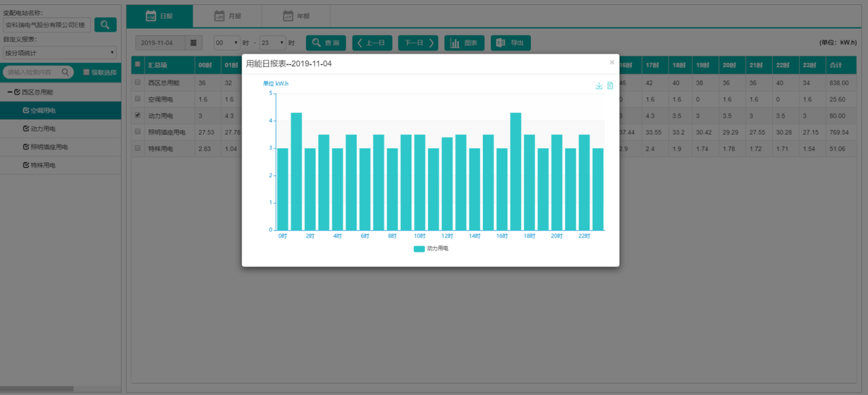Click the tree search input field
The image size is (868, 395).
(33, 72)
